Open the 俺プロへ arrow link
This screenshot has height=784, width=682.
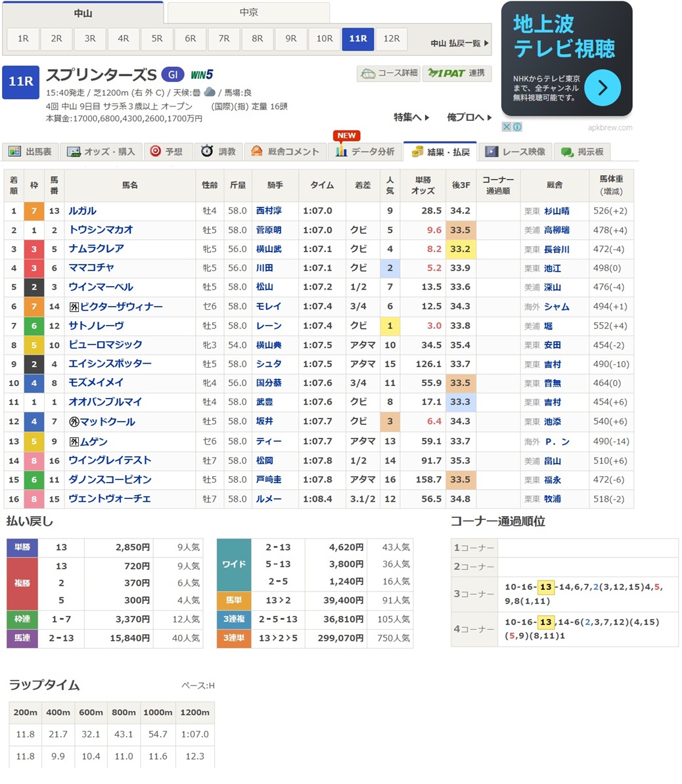click(469, 117)
